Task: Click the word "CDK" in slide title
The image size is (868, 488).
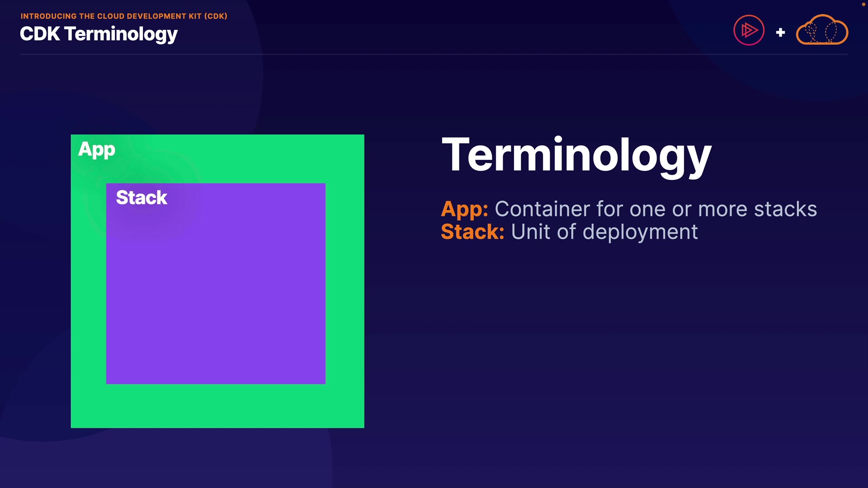Action: pos(40,34)
